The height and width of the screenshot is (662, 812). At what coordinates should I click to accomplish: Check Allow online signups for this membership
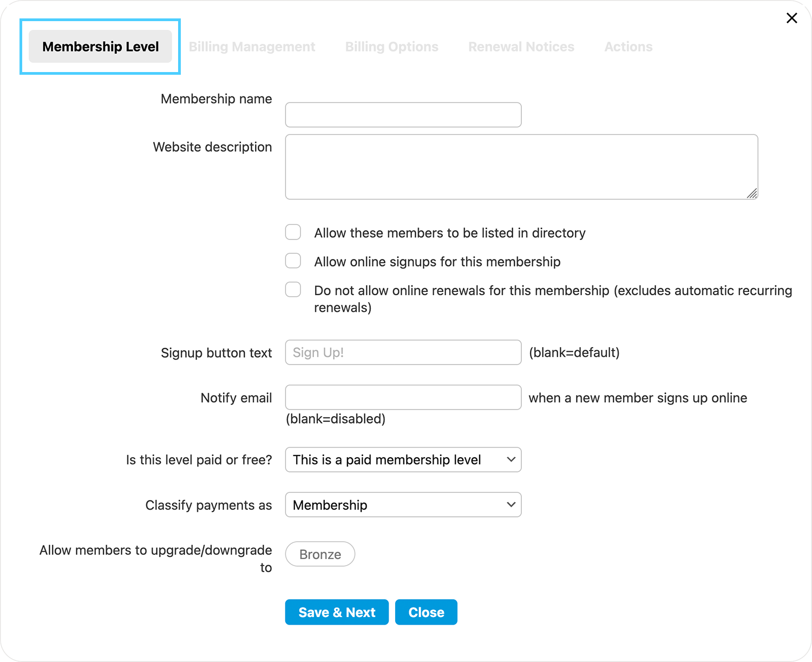tap(293, 261)
